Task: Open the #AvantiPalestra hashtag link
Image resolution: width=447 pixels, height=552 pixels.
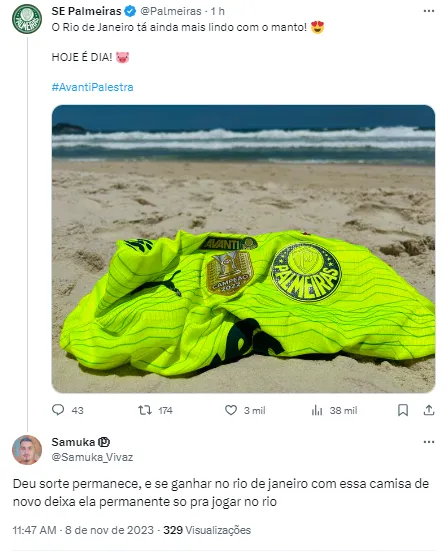Action: pyautogui.click(x=93, y=87)
